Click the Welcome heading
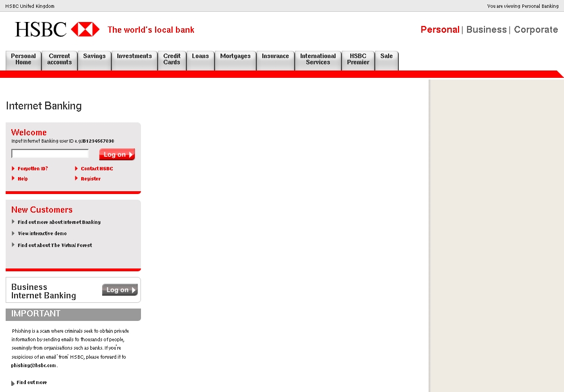564x392 pixels. click(29, 133)
